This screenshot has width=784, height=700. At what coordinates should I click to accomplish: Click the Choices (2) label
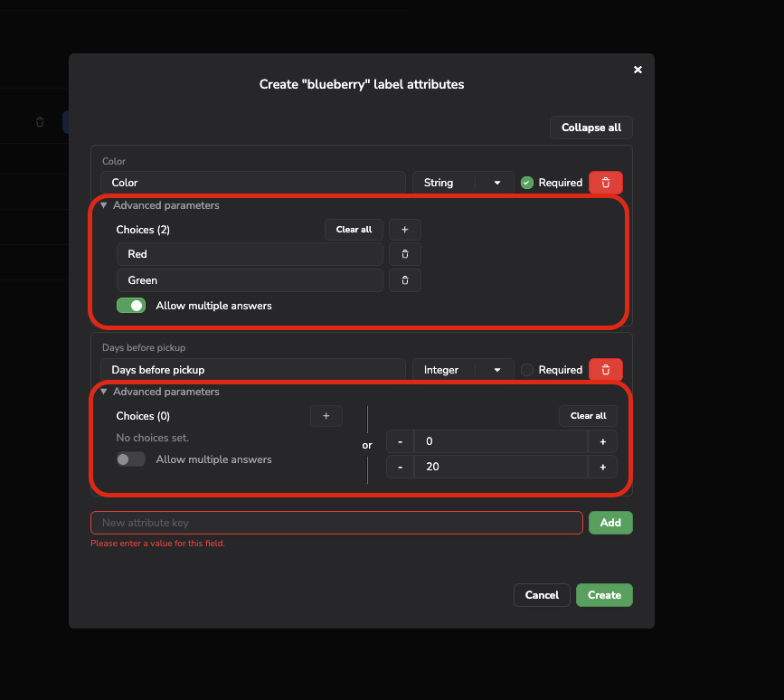tap(143, 230)
